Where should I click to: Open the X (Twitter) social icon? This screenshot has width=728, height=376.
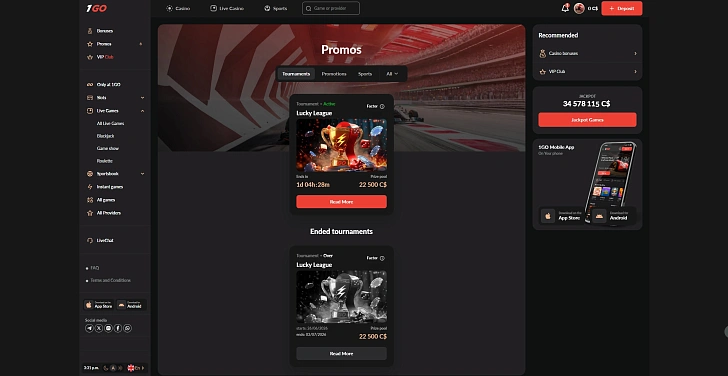pyautogui.click(x=99, y=328)
